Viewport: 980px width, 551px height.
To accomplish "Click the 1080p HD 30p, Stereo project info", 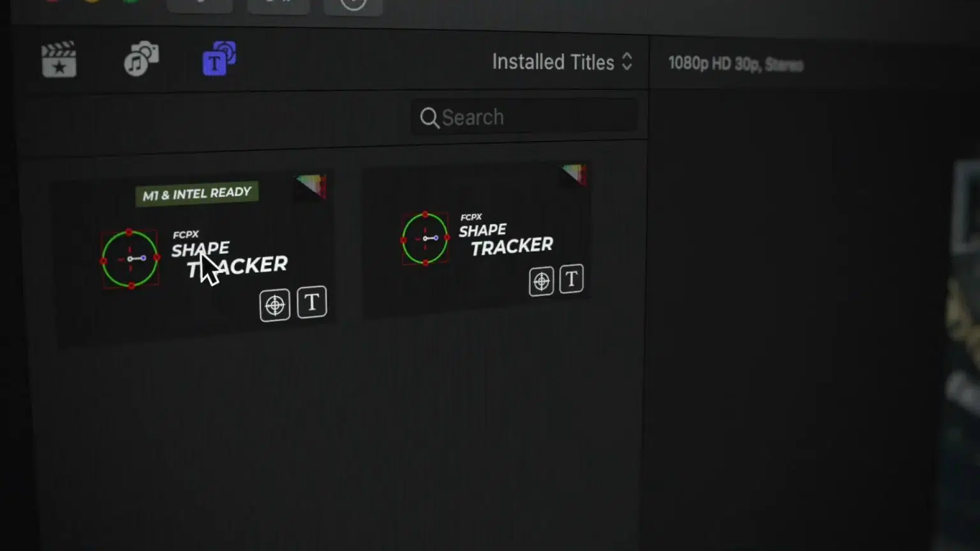I will (x=736, y=64).
